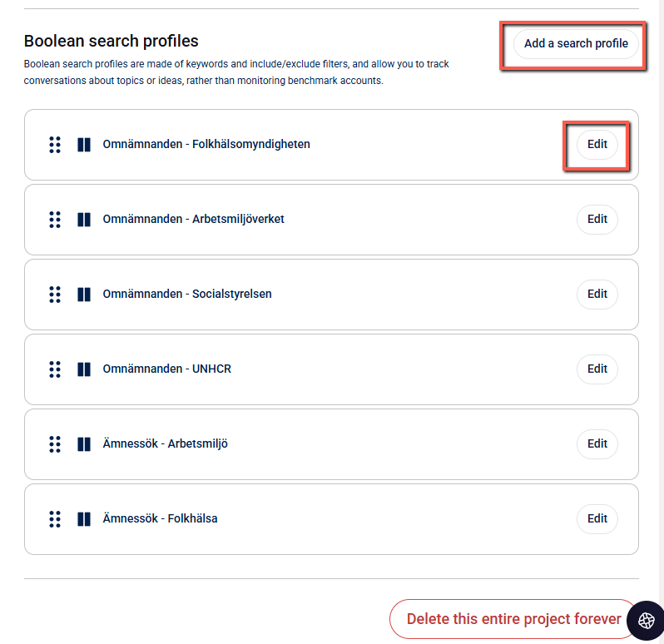Pause the Omnämnanden - Socialstyrelsen profile

(83, 295)
